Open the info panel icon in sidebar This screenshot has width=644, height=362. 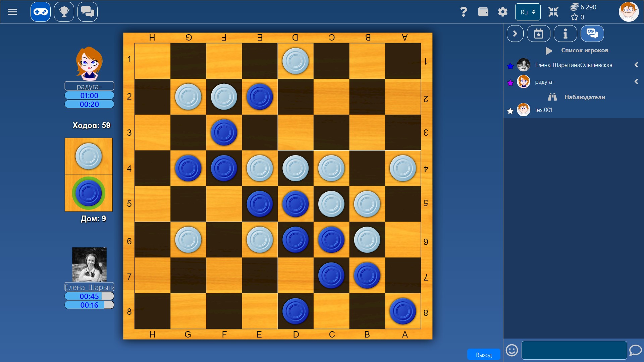[565, 34]
